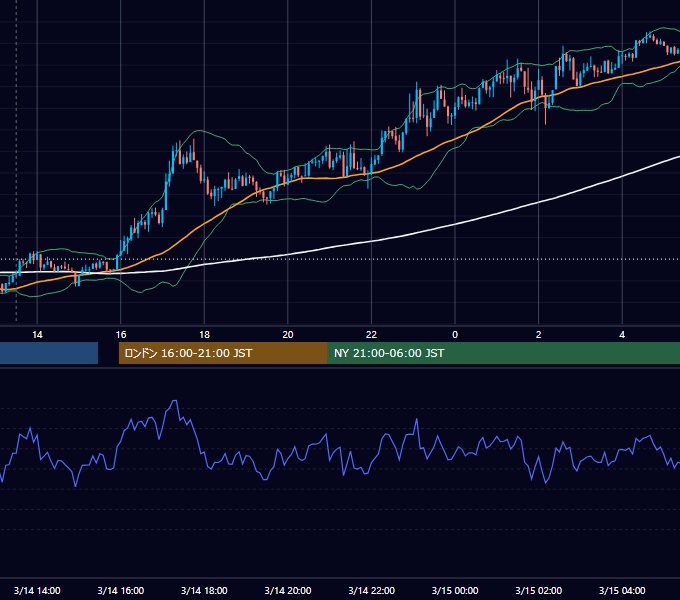Click the '2' hour label on the price chart axis

coord(539,335)
